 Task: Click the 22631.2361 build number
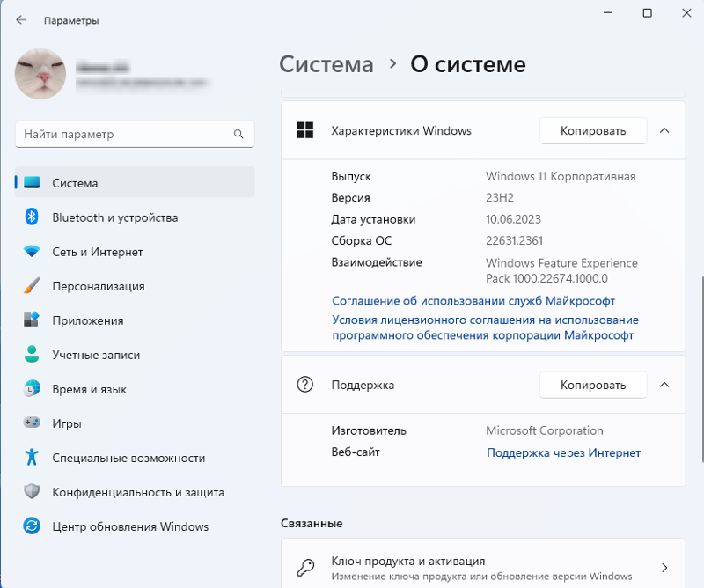coord(514,241)
